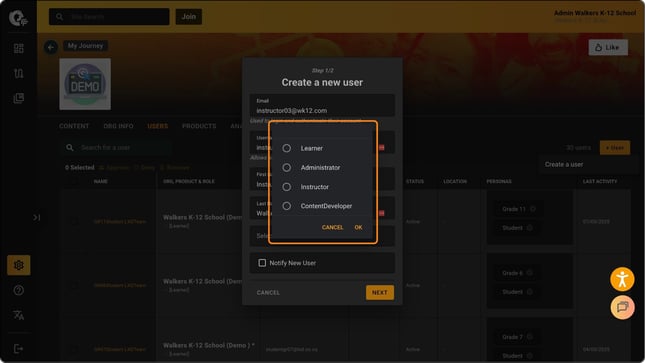Choose the Instructor role radio button
The height and width of the screenshot is (363, 645).
(287, 187)
